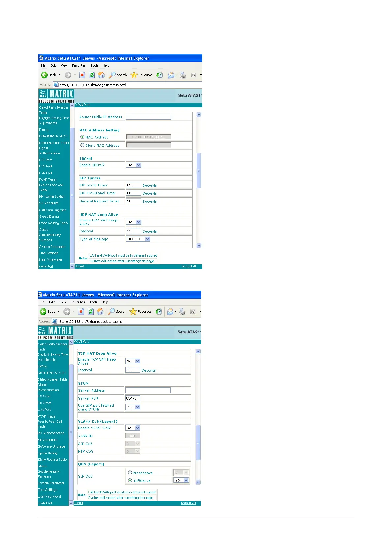
Task: Click Word edit icon in upper browser toolbar
Action: point(193,75)
